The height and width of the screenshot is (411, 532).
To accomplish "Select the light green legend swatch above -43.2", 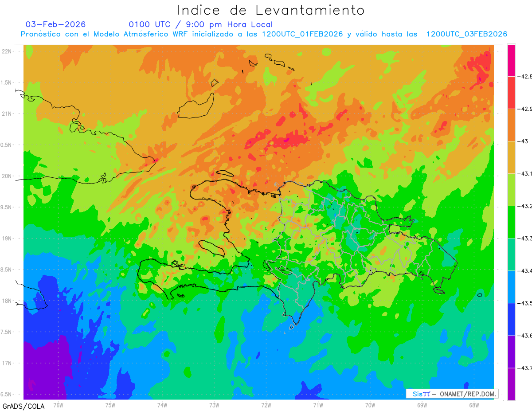I will coord(511,189).
